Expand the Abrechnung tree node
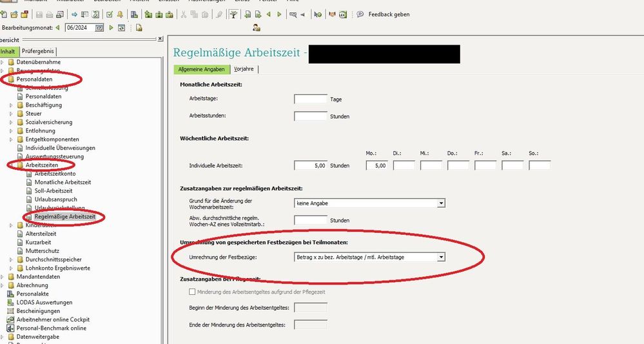This screenshot has width=644, height=344. point(3,286)
